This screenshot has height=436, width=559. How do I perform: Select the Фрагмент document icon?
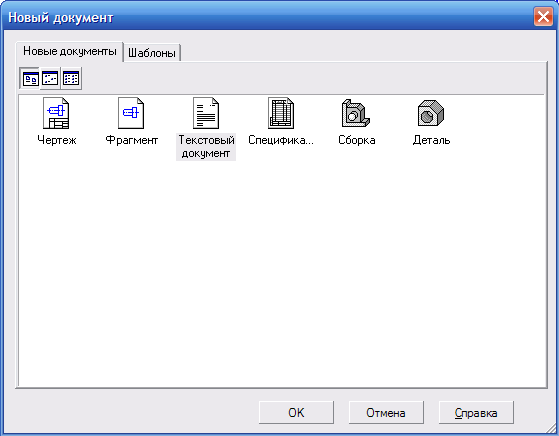[131, 113]
